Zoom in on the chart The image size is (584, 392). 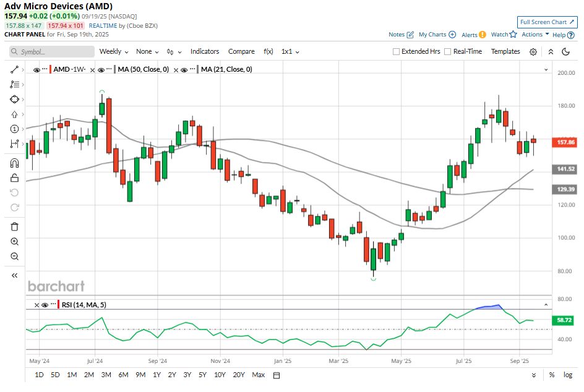click(14, 242)
